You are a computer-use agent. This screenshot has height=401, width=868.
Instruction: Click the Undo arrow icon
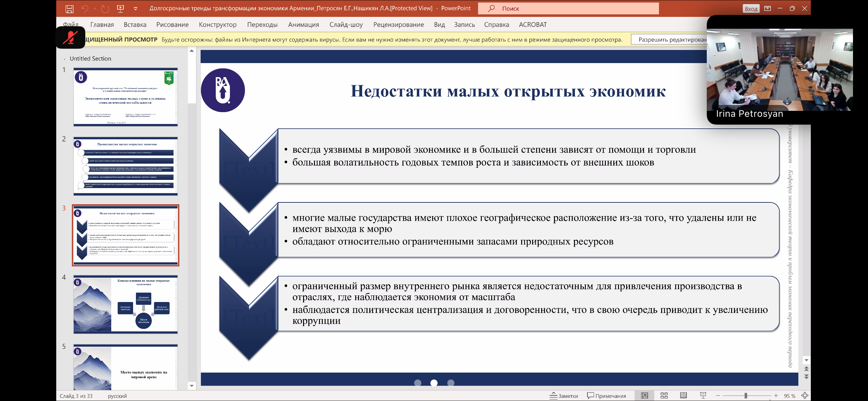[85, 9]
